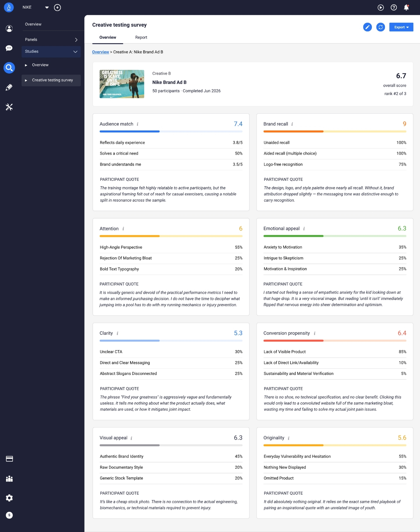The width and height of the screenshot is (420, 532).
Task: Click the user avatar S at sidebar bottom
Action: click(x=9, y=515)
